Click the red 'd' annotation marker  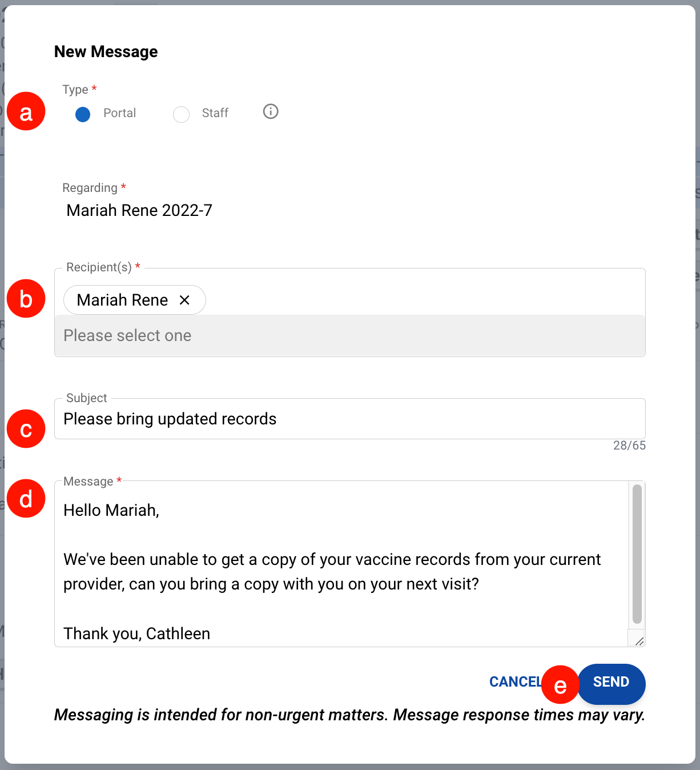coord(26,499)
